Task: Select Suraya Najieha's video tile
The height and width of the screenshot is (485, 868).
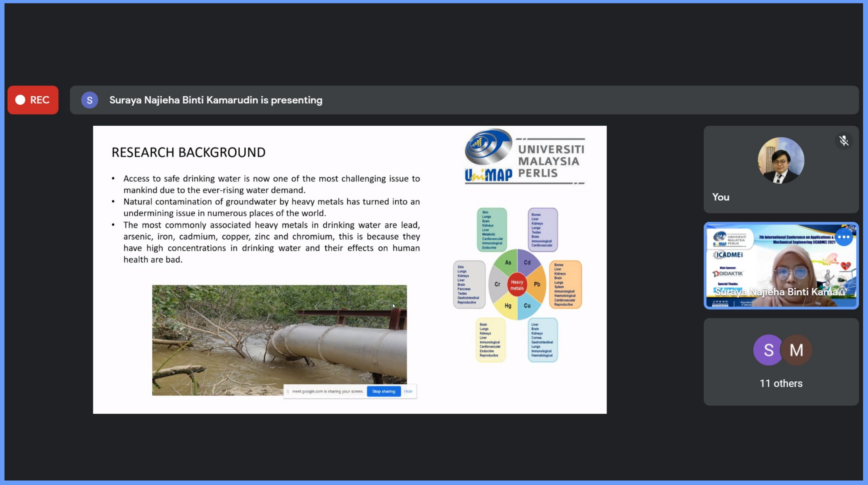Action: pos(781,265)
